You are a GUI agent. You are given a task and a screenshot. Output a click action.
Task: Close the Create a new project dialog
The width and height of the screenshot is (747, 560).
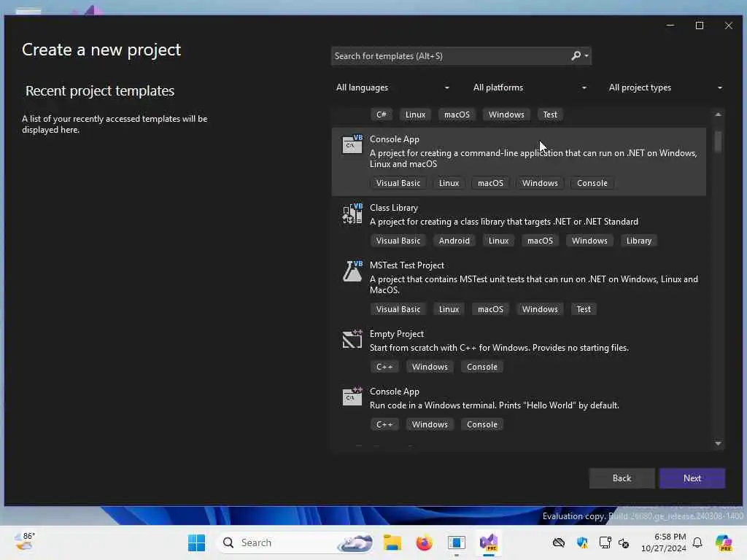click(x=729, y=26)
